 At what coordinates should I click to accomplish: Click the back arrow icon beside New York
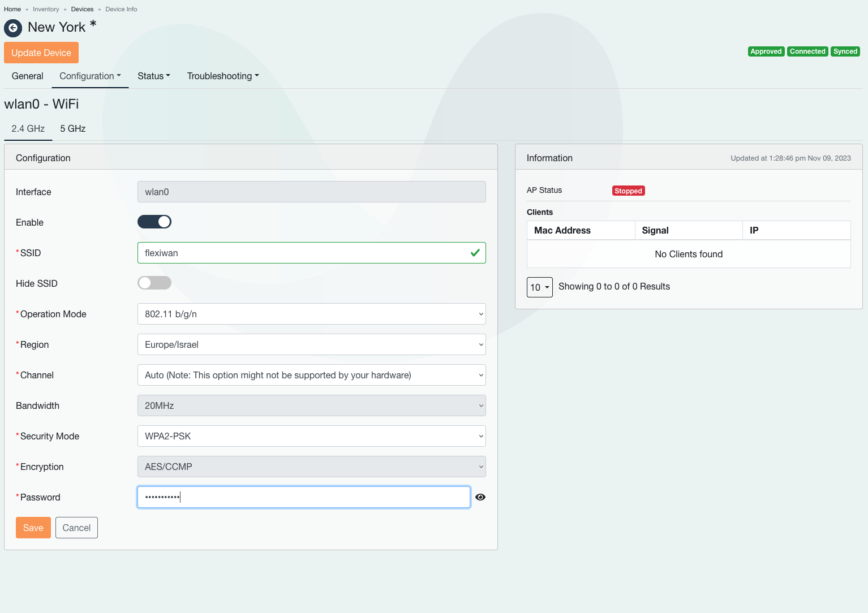click(13, 28)
